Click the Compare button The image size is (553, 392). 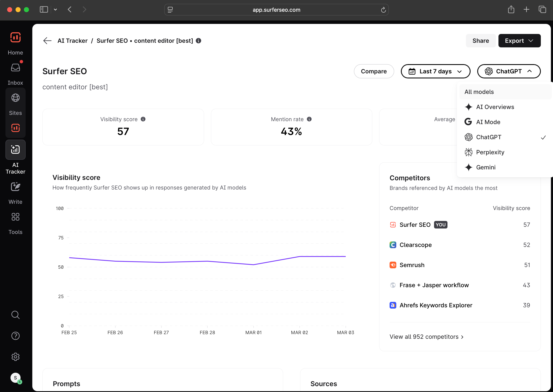pyautogui.click(x=373, y=71)
